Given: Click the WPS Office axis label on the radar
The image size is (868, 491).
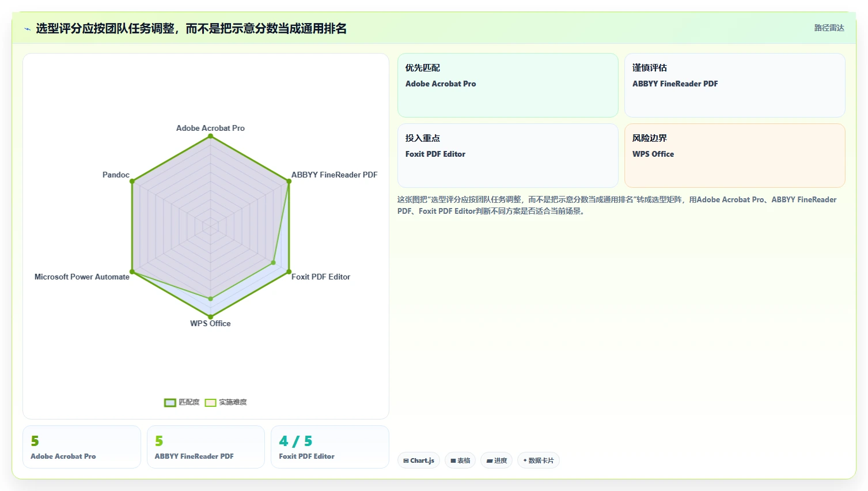Looking at the screenshot, I should [210, 323].
